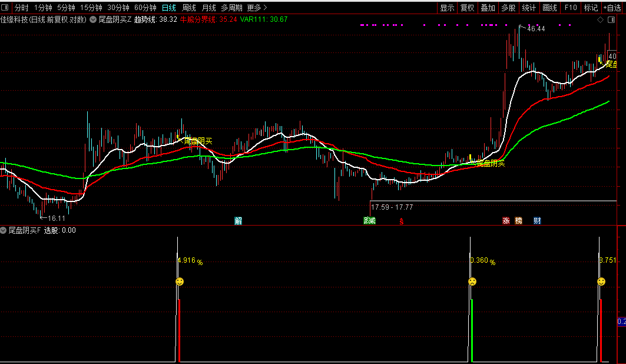Click the 统计 statistics button
The image size is (626, 364).
click(x=529, y=8)
